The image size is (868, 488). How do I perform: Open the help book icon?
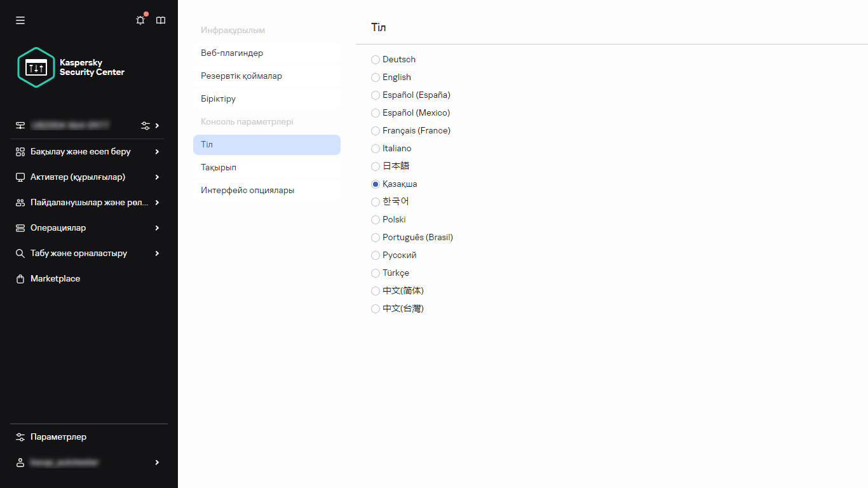(x=161, y=20)
